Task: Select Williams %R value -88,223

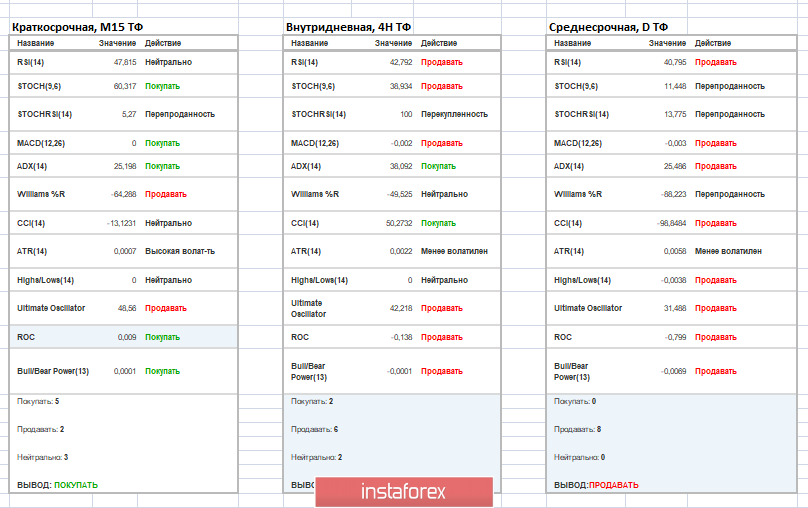Action: tap(674, 194)
